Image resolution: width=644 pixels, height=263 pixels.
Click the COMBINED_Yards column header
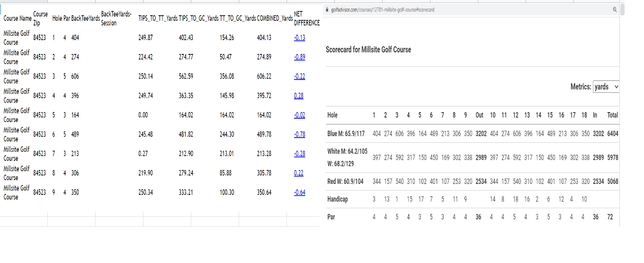(274, 18)
